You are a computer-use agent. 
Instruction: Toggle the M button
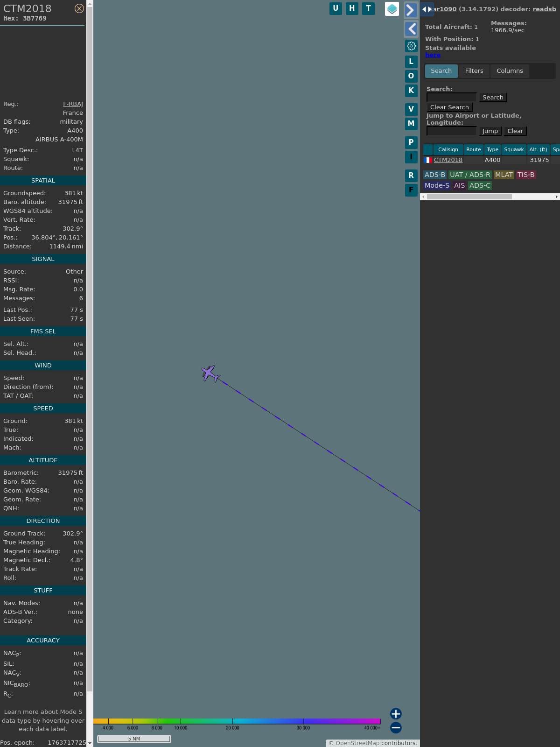point(411,124)
